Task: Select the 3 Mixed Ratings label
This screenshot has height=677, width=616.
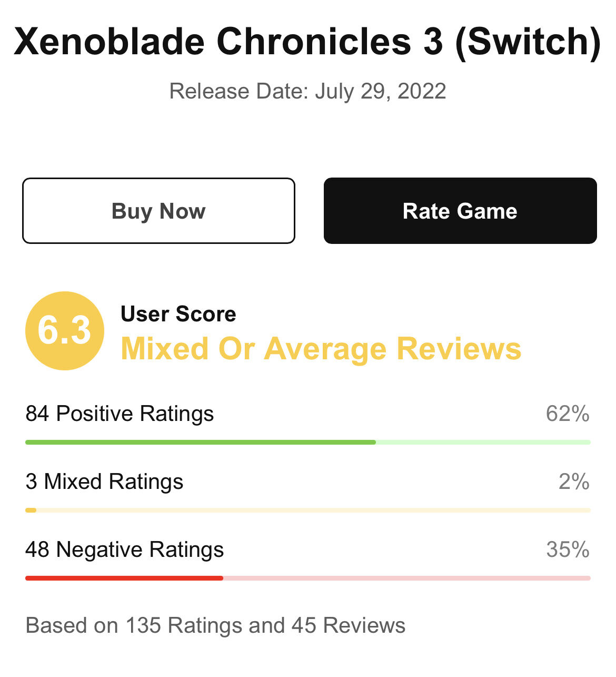Action: 104,482
